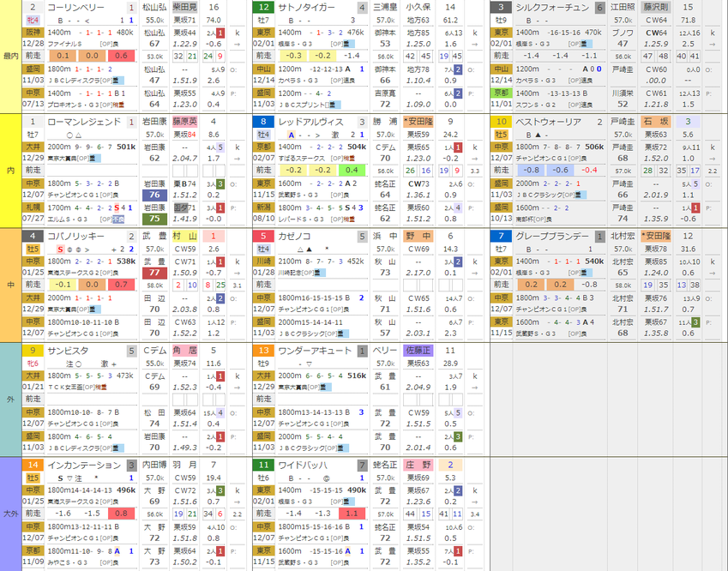Click the green 75 rating under 岩田康
This screenshot has height=571, width=728.
point(154,219)
